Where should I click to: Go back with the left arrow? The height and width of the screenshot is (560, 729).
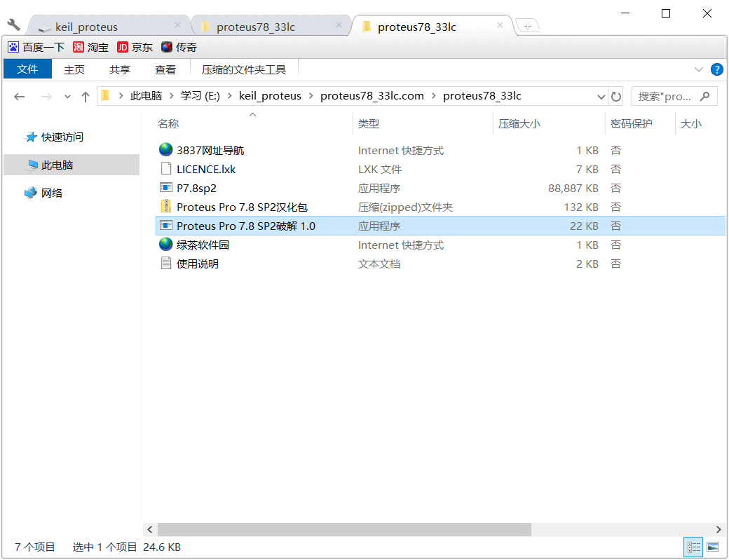(x=19, y=96)
